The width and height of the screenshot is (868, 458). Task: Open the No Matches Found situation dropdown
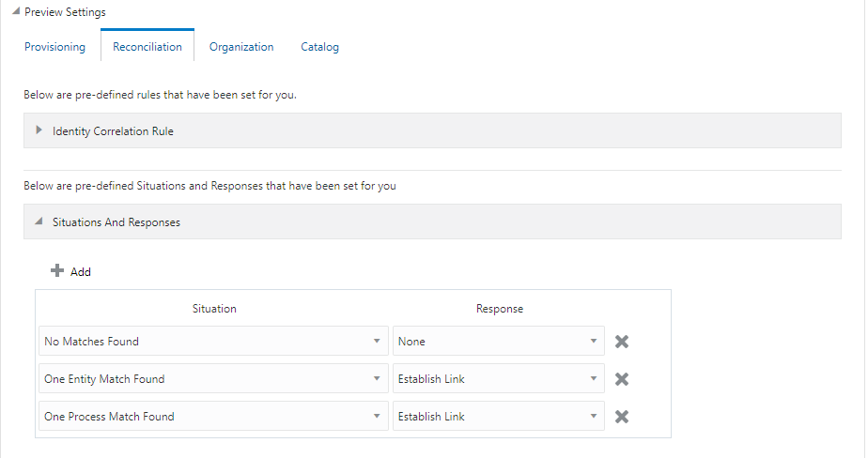[377, 342]
